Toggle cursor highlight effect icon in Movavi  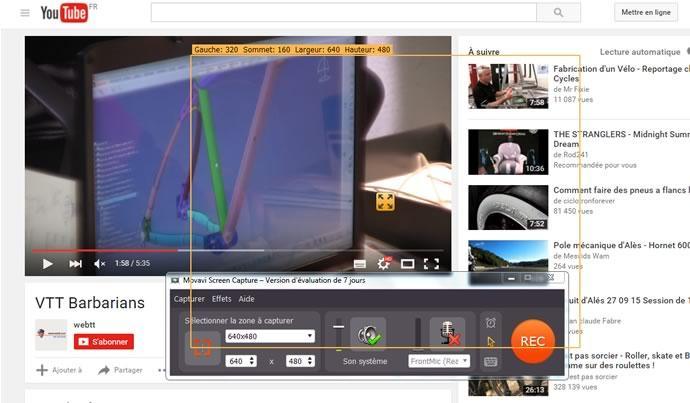coord(491,342)
